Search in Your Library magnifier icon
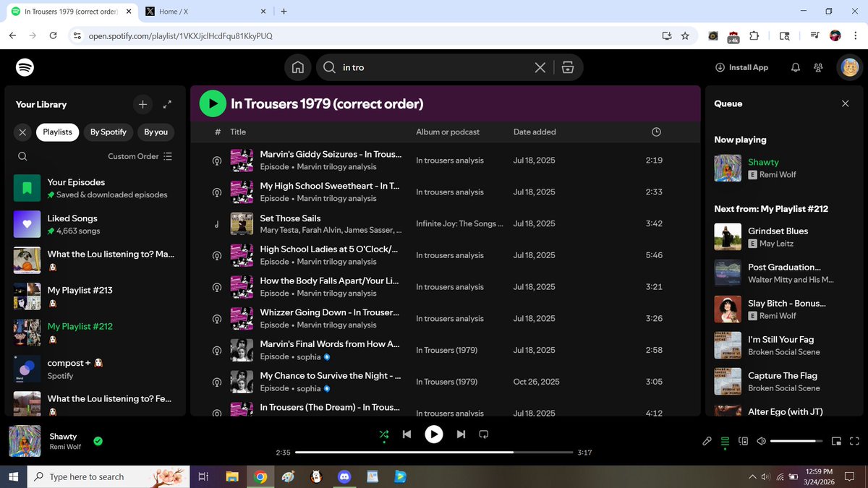Viewport: 868px width, 488px height. (x=22, y=156)
